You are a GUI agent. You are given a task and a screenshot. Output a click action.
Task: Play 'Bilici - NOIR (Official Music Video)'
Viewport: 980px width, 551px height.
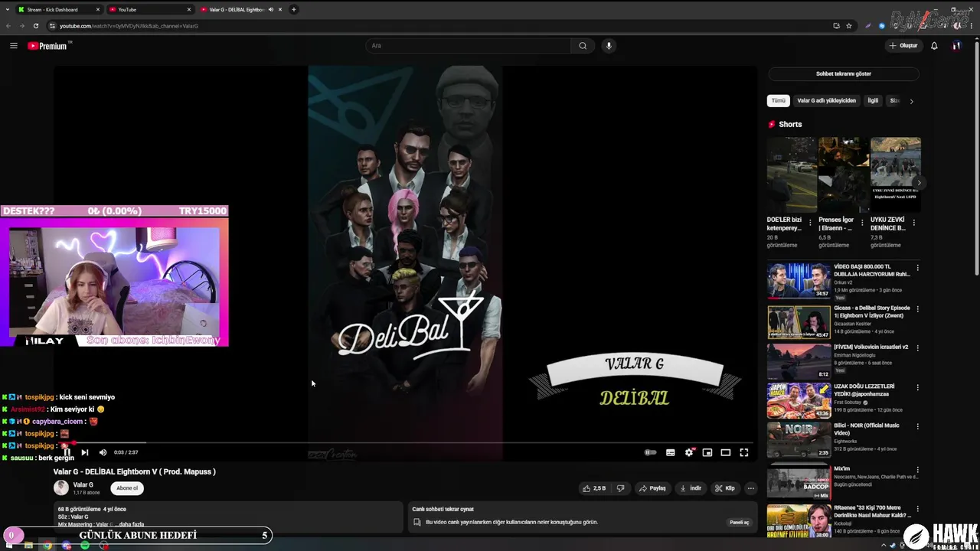[799, 439]
